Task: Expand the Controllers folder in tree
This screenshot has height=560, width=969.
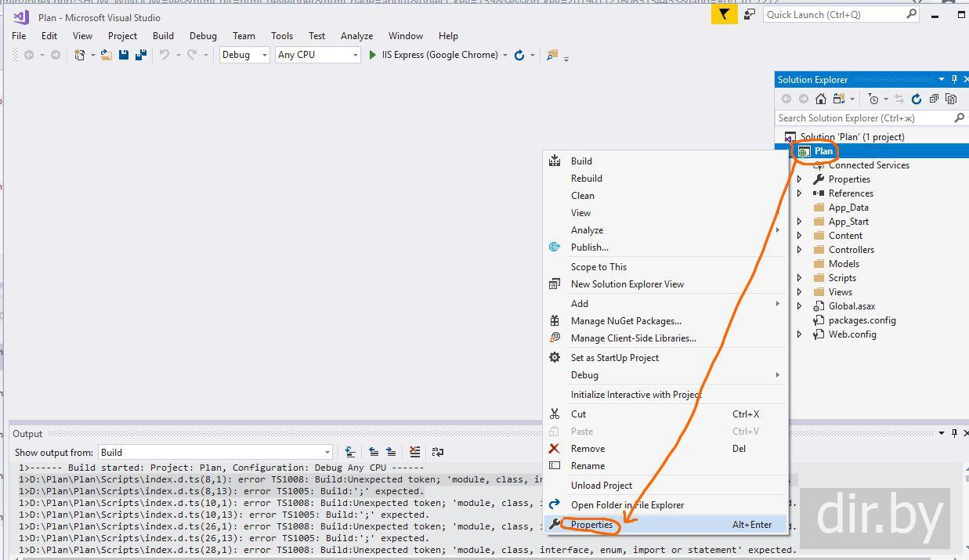Action: (799, 250)
